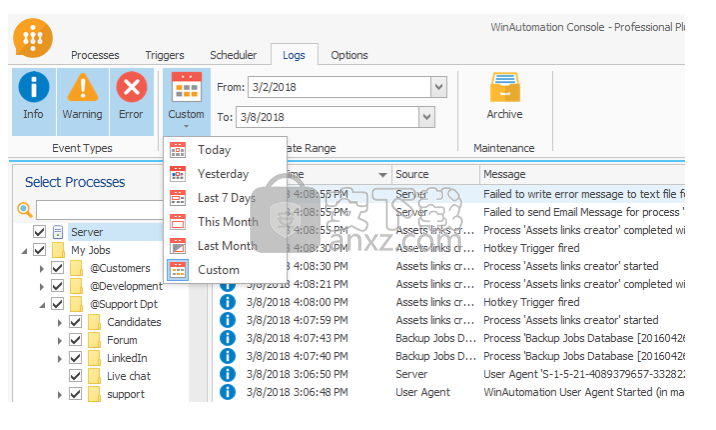Click info icon of 4:07:40 PM log row

(227, 356)
